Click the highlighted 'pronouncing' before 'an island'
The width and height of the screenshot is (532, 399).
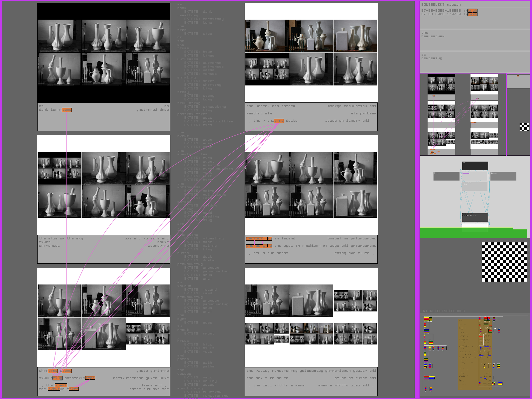[x=259, y=238]
